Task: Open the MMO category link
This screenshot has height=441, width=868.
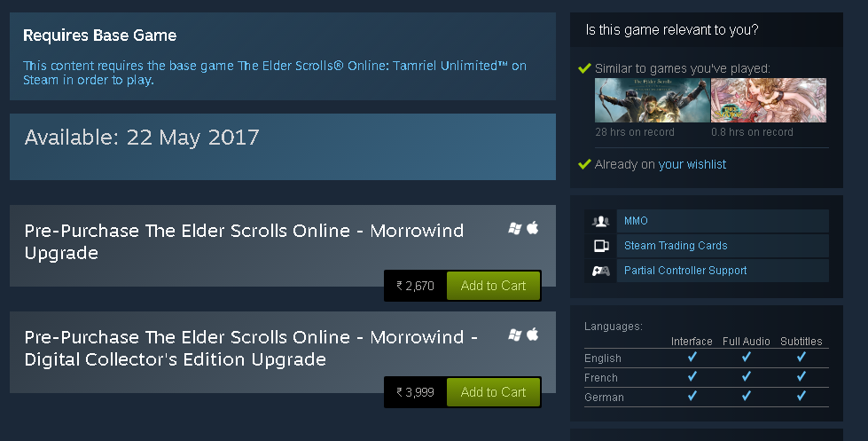Action: pos(636,221)
